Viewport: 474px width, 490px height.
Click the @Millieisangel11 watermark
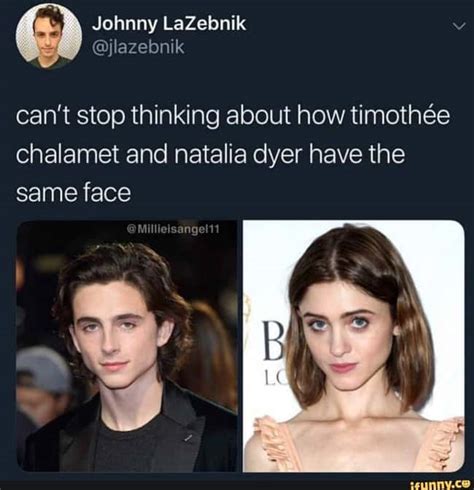pyautogui.click(x=173, y=229)
